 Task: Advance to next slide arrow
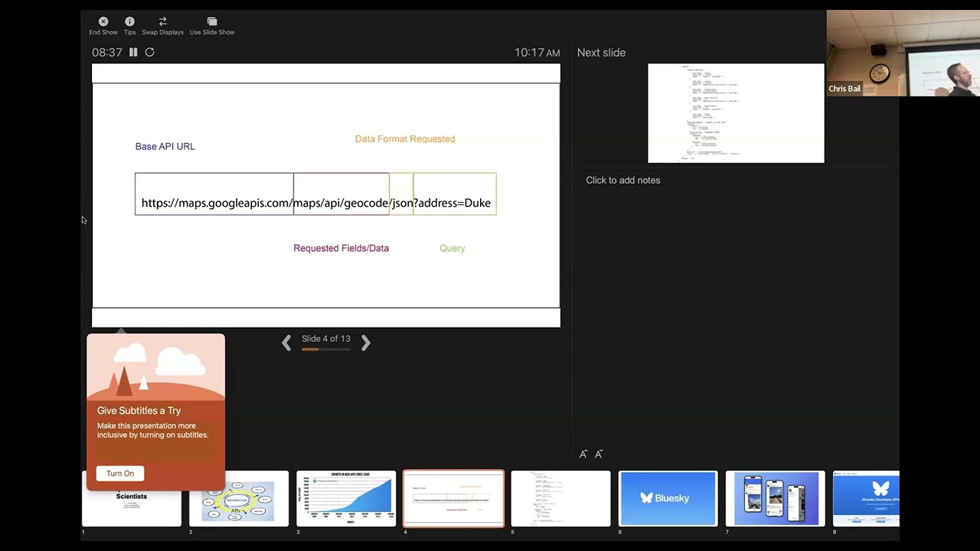click(x=365, y=344)
